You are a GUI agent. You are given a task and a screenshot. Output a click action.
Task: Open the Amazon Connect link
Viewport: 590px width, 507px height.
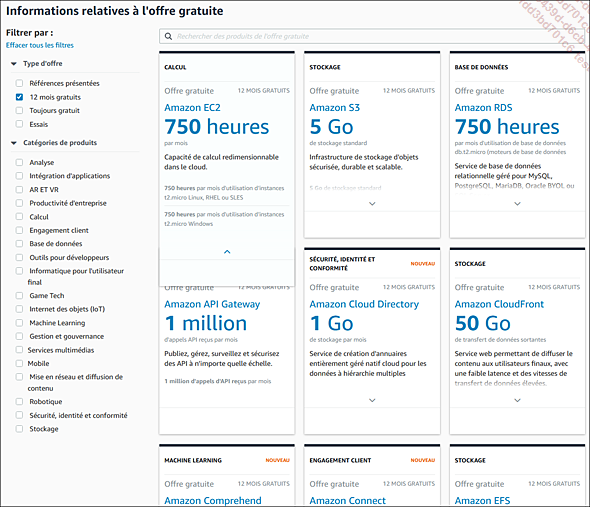[x=348, y=501]
